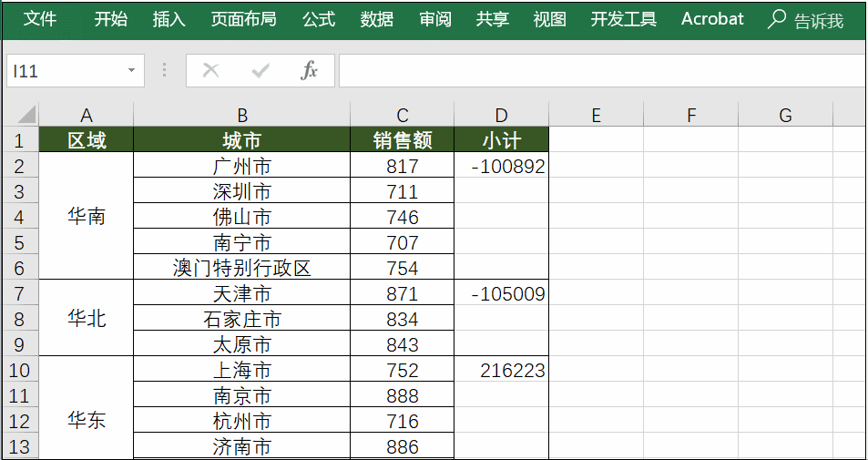Click the 深圳市 cell

pyautogui.click(x=242, y=191)
